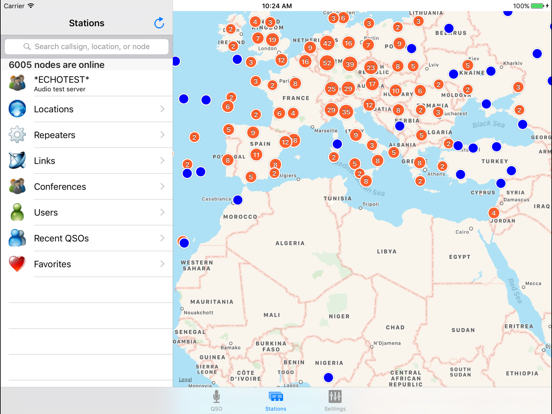Tap the blue station dot near Casablanca
The image size is (552, 414).
(238, 200)
